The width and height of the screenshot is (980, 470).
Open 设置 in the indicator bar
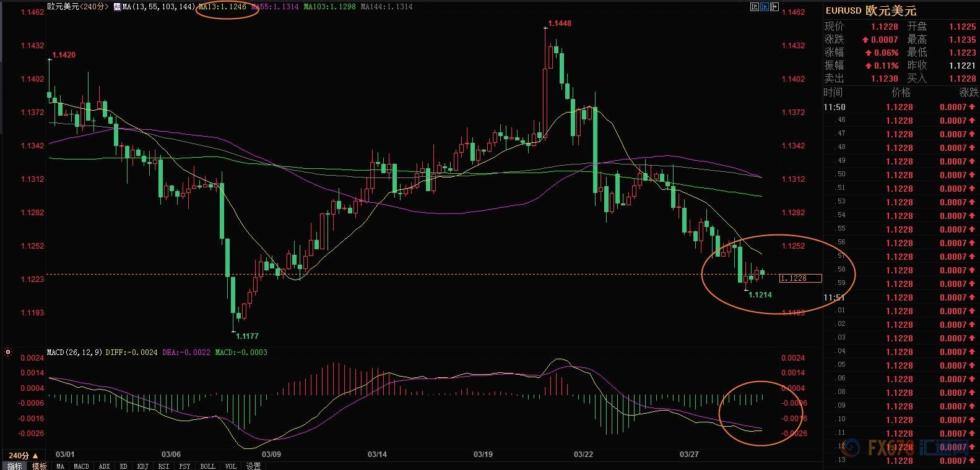(x=253, y=466)
